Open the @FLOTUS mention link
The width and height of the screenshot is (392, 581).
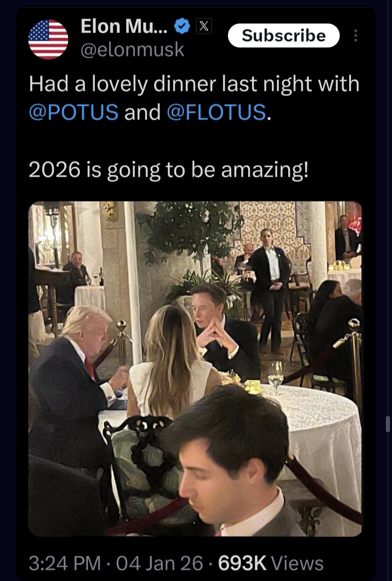tap(217, 112)
